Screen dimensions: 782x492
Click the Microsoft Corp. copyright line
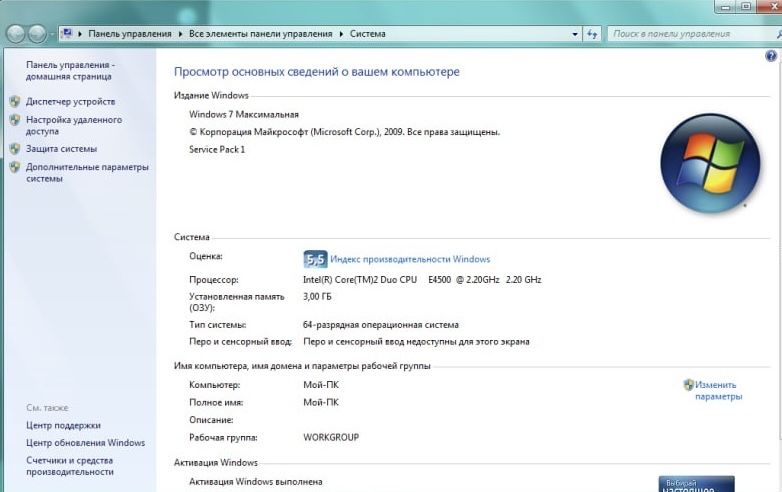[345, 132]
